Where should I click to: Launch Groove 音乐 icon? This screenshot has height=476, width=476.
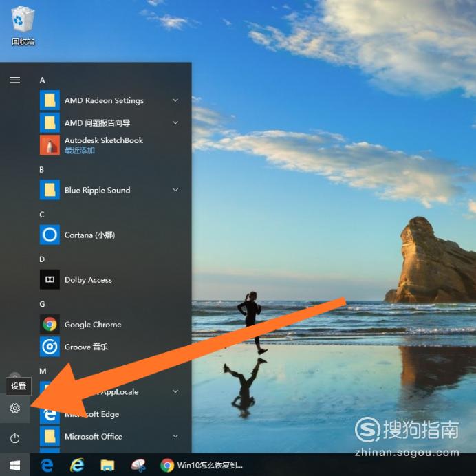pos(50,347)
